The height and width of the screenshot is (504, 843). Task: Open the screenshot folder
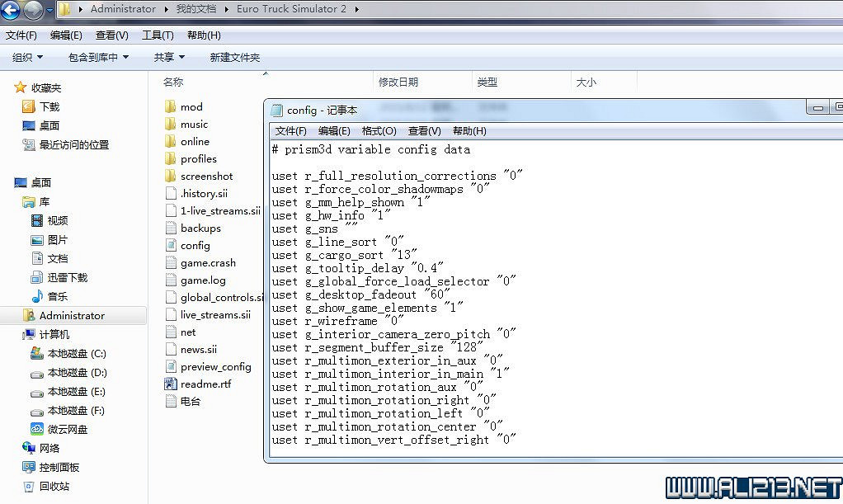[x=206, y=176]
